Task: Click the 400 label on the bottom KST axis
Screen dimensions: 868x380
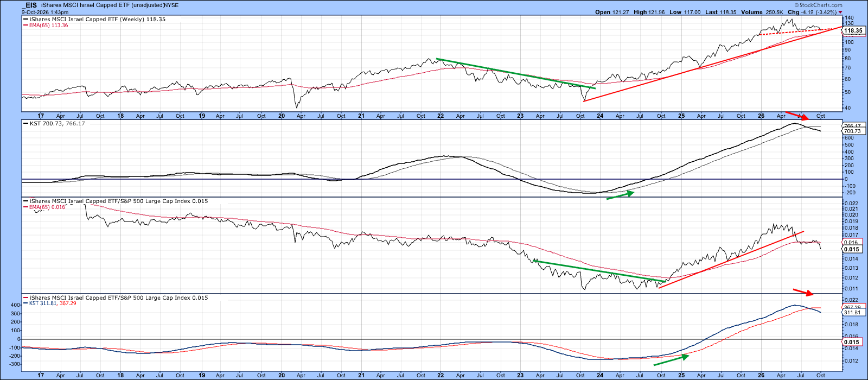Action: coord(16,305)
